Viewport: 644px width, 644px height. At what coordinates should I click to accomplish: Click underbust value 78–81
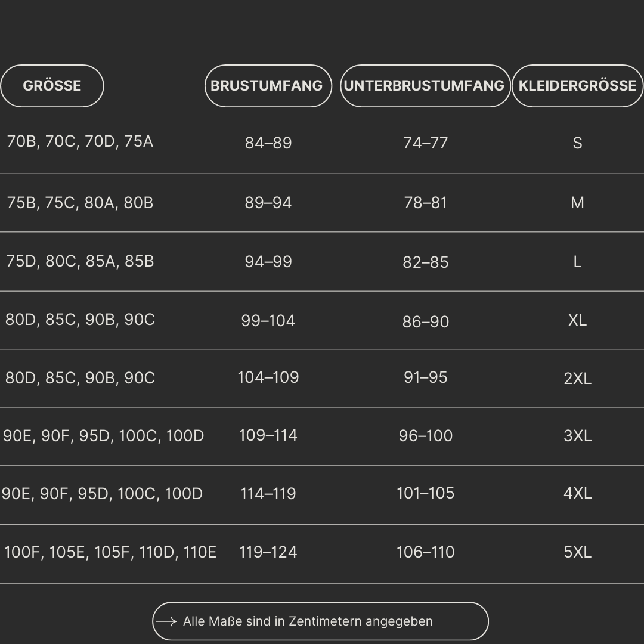tap(426, 203)
